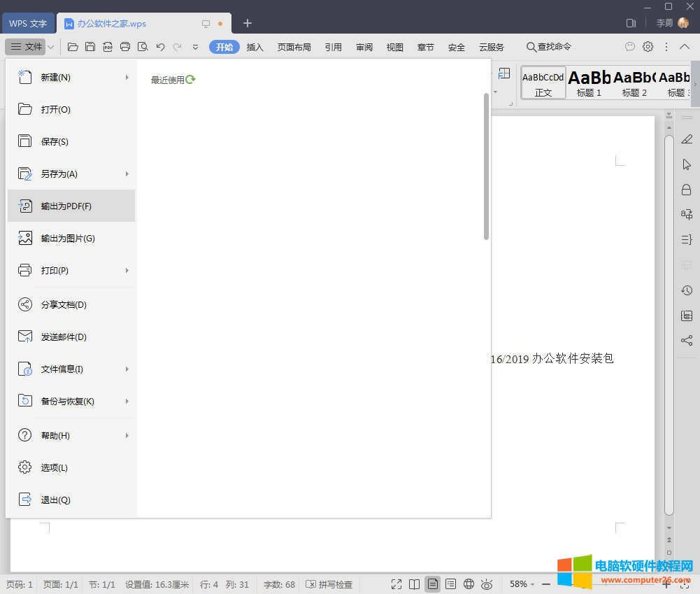Switch to full screen view
Screen dimensions: 700x594
point(397,584)
